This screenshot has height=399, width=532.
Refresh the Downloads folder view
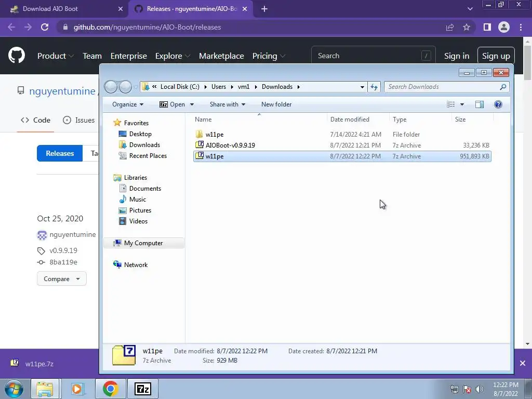click(374, 87)
